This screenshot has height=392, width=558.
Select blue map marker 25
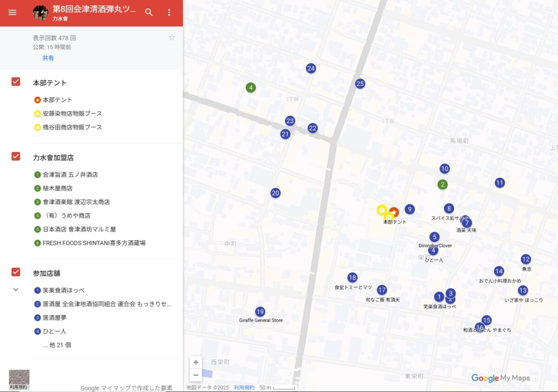tap(360, 84)
